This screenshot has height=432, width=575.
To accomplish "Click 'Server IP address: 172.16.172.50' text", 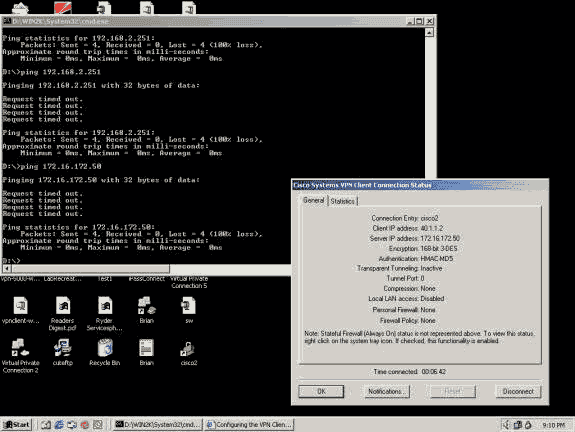I will tap(414, 238).
